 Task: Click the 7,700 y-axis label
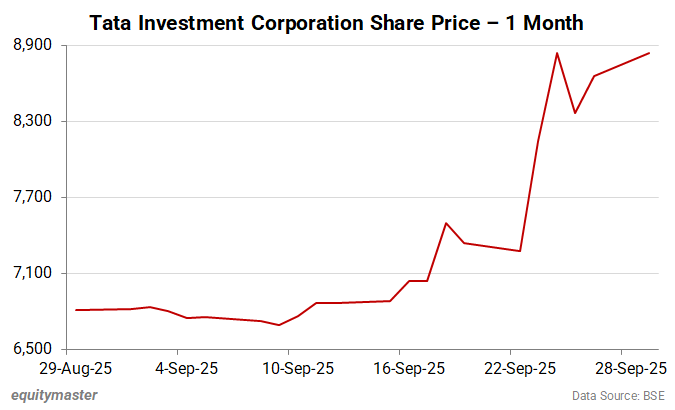coord(35,198)
